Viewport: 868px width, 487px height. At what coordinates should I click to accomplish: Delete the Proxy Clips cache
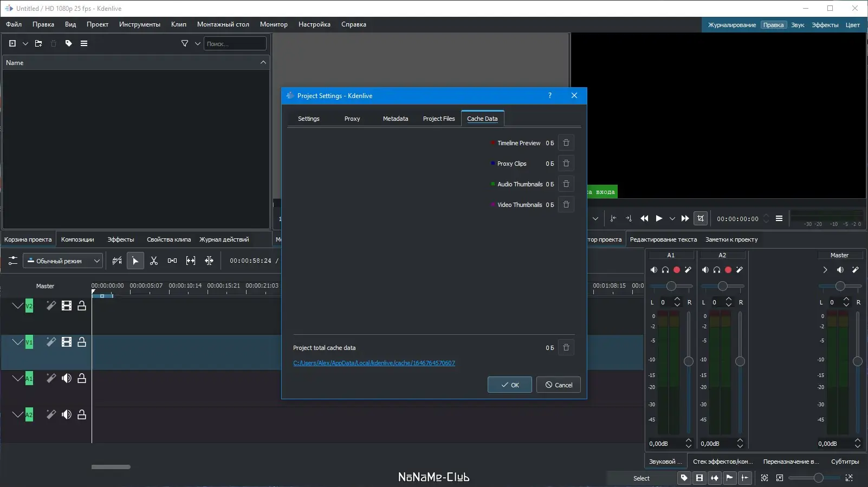[566, 164]
